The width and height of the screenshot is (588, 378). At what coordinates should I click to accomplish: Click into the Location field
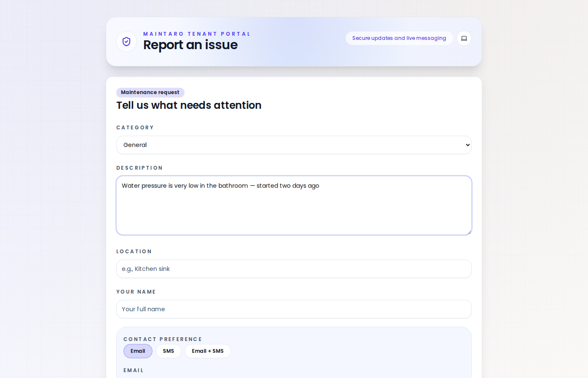click(x=294, y=269)
